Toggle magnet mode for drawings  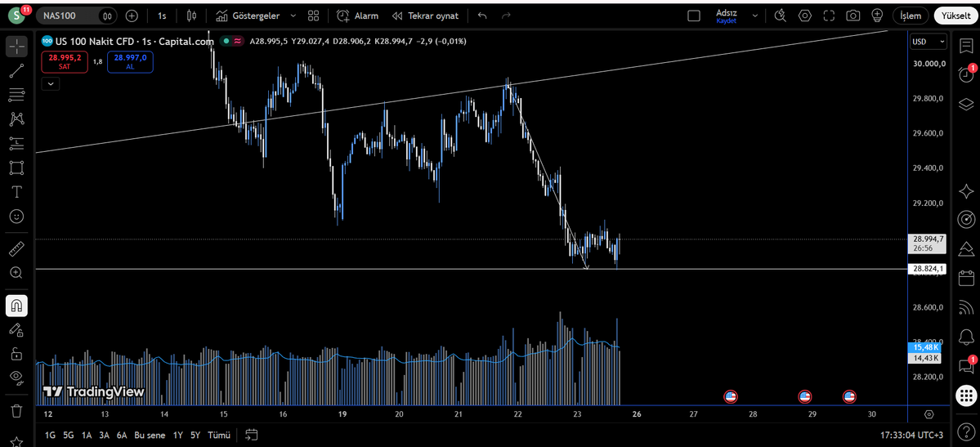(x=17, y=306)
